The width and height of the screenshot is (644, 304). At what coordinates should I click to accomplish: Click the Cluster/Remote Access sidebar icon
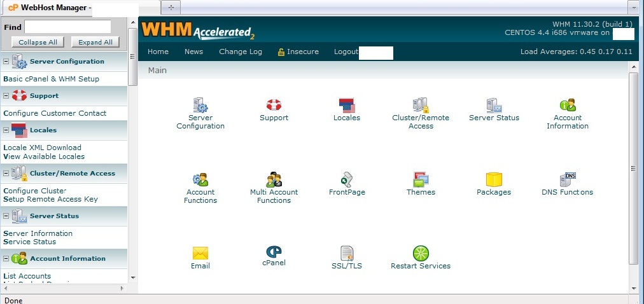coord(19,173)
